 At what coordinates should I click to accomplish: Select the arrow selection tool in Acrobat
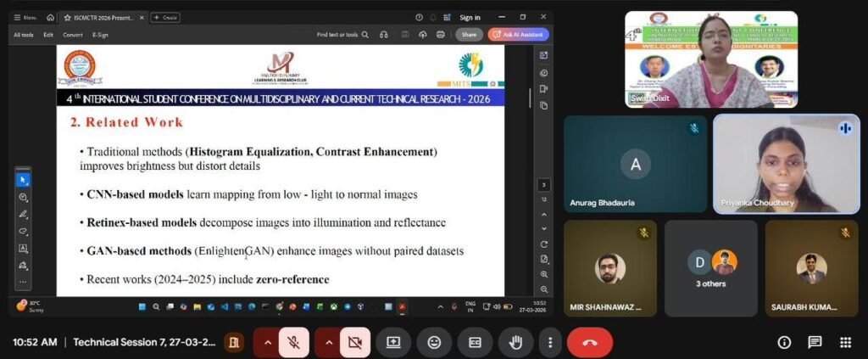[x=23, y=180]
